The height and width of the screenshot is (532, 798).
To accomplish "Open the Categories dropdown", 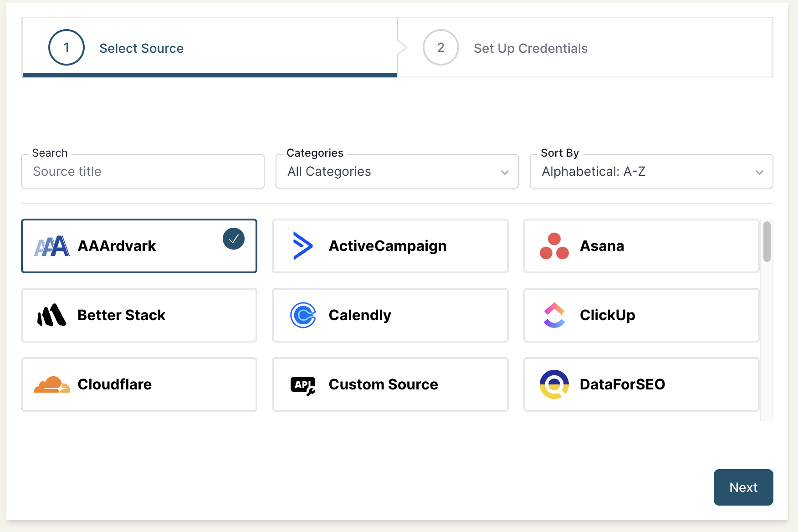I will [396, 172].
